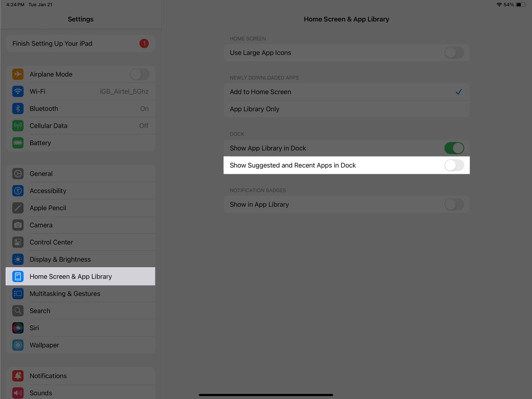Open Camera settings
Screen dimensions: 532x399
(41, 225)
